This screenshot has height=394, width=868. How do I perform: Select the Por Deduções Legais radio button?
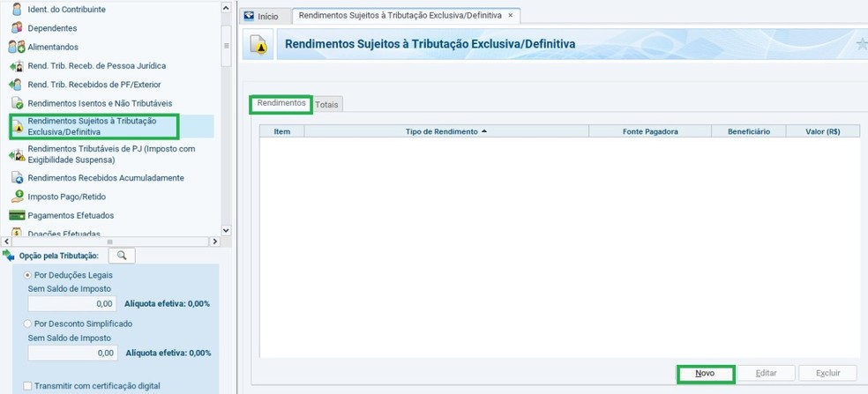tap(27, 275)
